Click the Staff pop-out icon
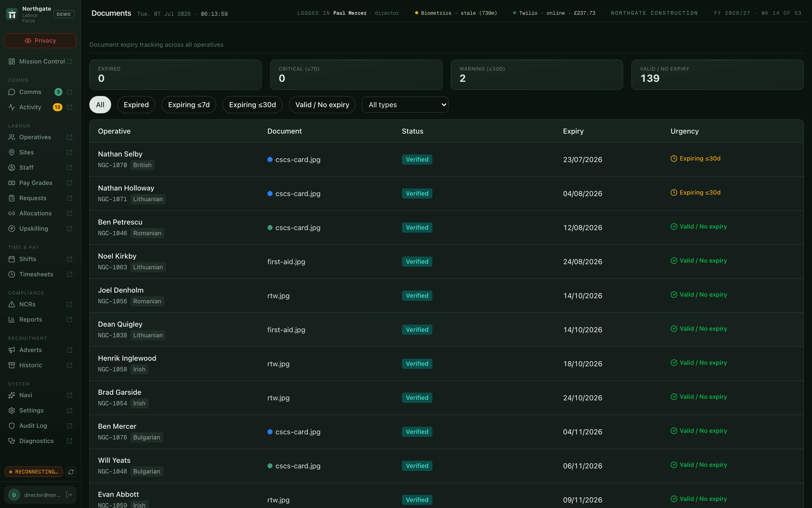The height and width of the screenshot is (508, 812). 70,168
